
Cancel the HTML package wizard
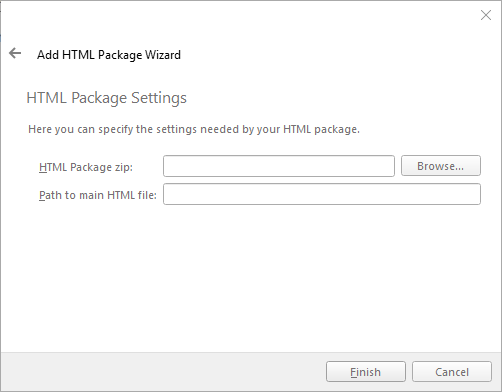point(452,372)
